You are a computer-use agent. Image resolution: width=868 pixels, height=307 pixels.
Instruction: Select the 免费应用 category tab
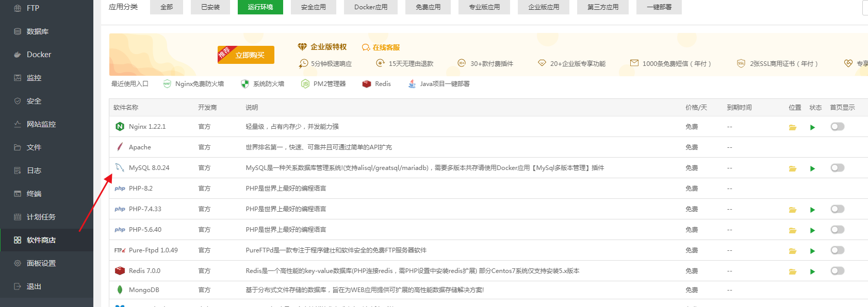(428, 7)
